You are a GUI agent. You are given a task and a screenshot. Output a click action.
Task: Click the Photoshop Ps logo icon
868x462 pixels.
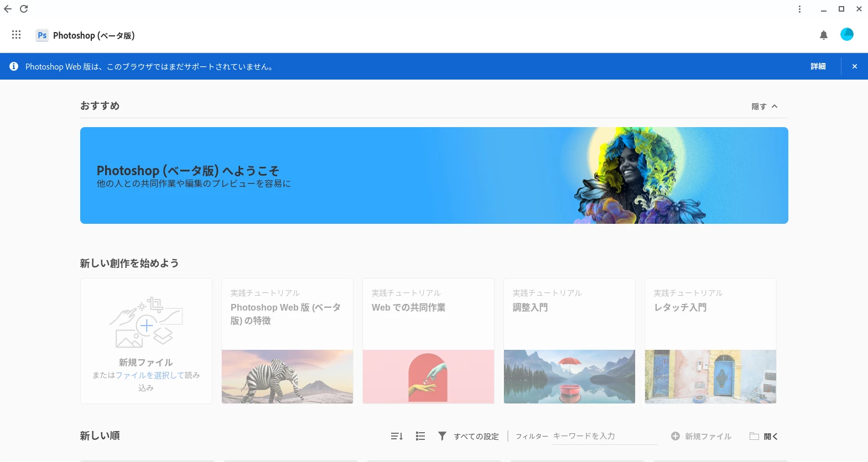coord(42,35)
